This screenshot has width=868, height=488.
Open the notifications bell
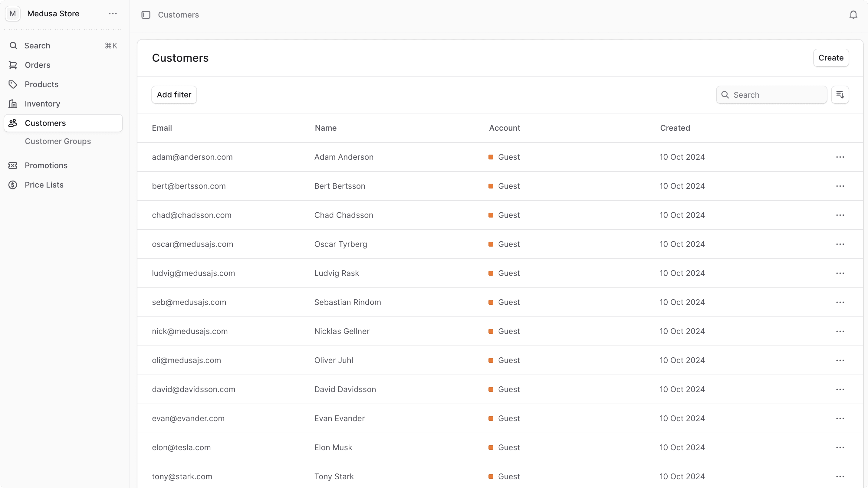853,15
